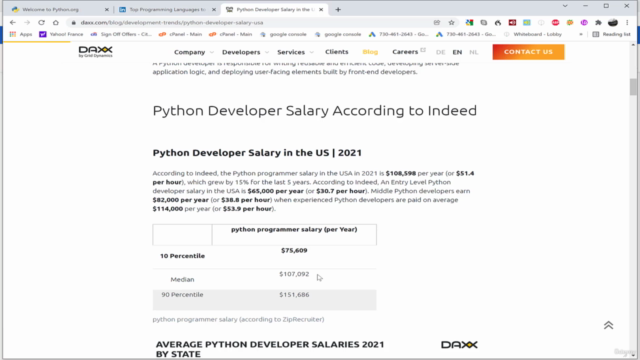Click the vertical scrollbar thumb
Viewport: 640px width, 360px height.
(x=633, y=87)
